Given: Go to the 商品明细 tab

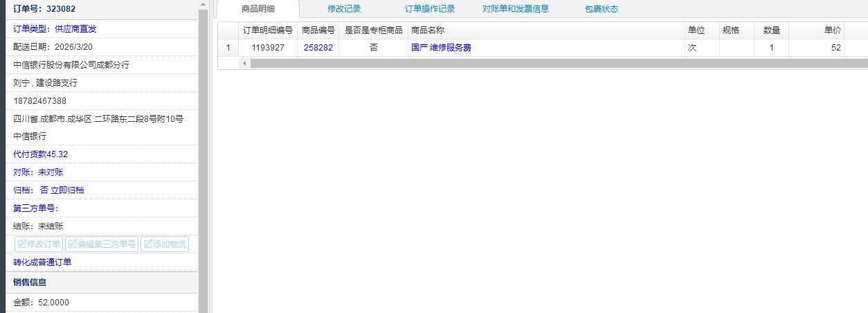Looking at the screenshot, I should pos(258,9).
